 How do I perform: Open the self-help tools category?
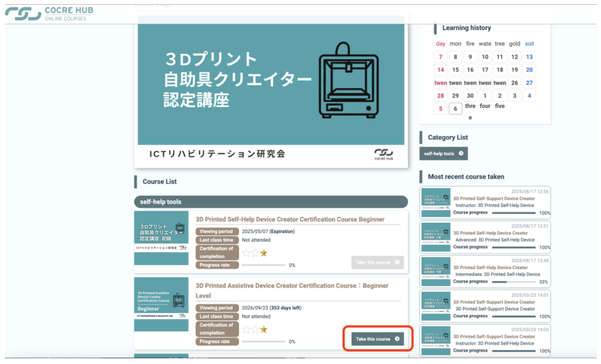444,154
